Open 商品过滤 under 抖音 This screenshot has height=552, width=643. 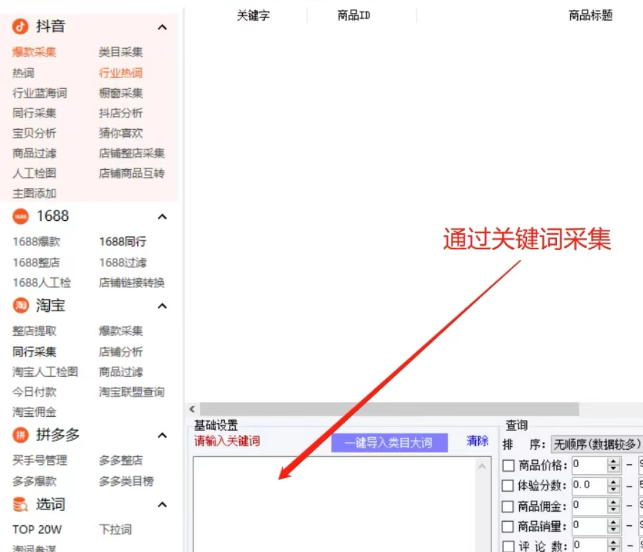[x=34, y=153]
